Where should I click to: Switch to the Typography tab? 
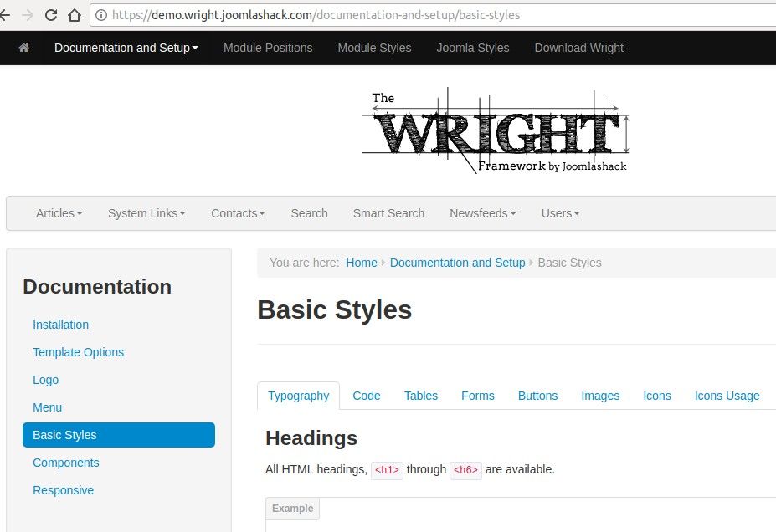tap(298, 396)
